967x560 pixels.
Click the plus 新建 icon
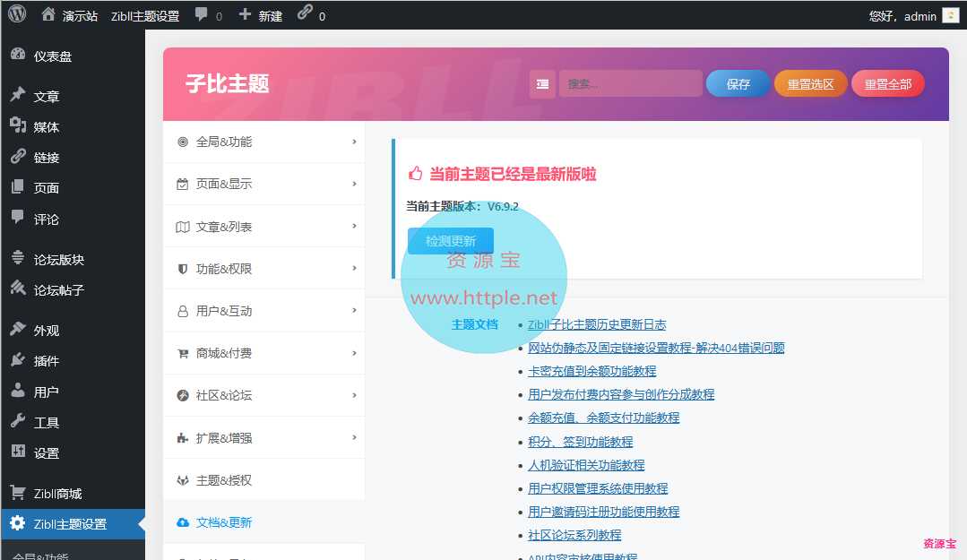point(245,14)
